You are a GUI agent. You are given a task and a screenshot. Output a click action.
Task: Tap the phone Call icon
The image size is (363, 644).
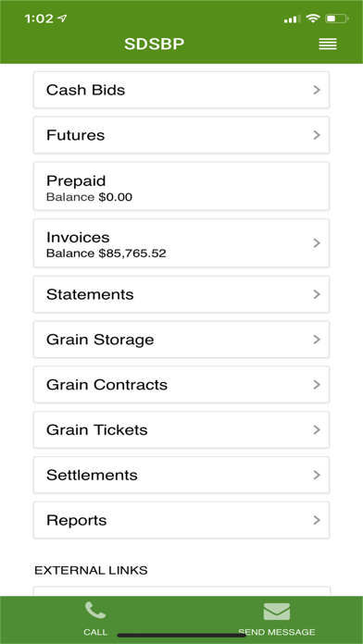coord(95,611)
